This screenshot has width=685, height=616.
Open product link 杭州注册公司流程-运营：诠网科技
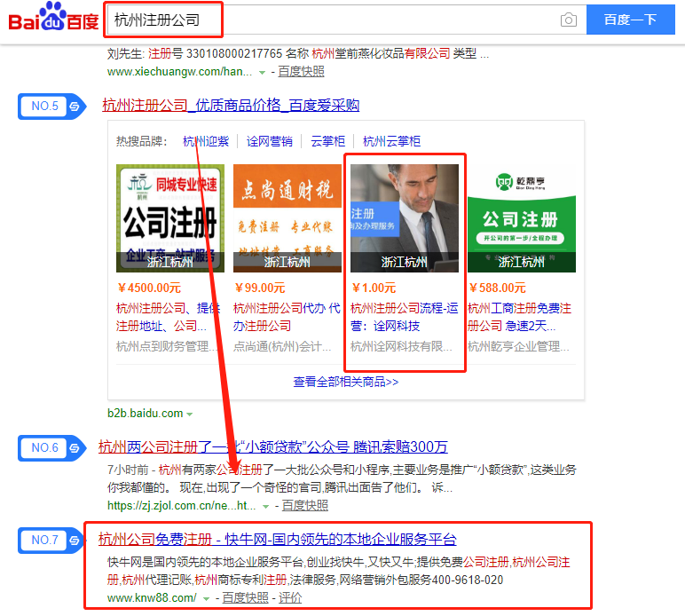click(404, 317)
